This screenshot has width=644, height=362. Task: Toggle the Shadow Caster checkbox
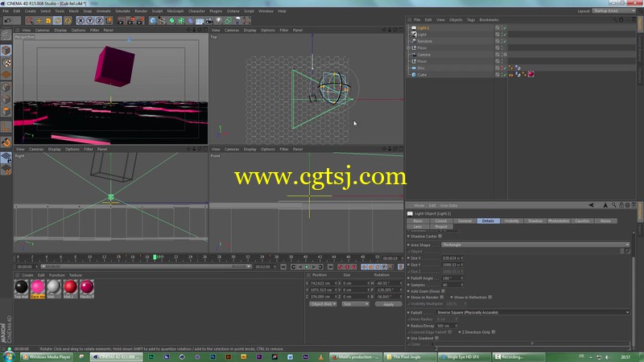440,237
